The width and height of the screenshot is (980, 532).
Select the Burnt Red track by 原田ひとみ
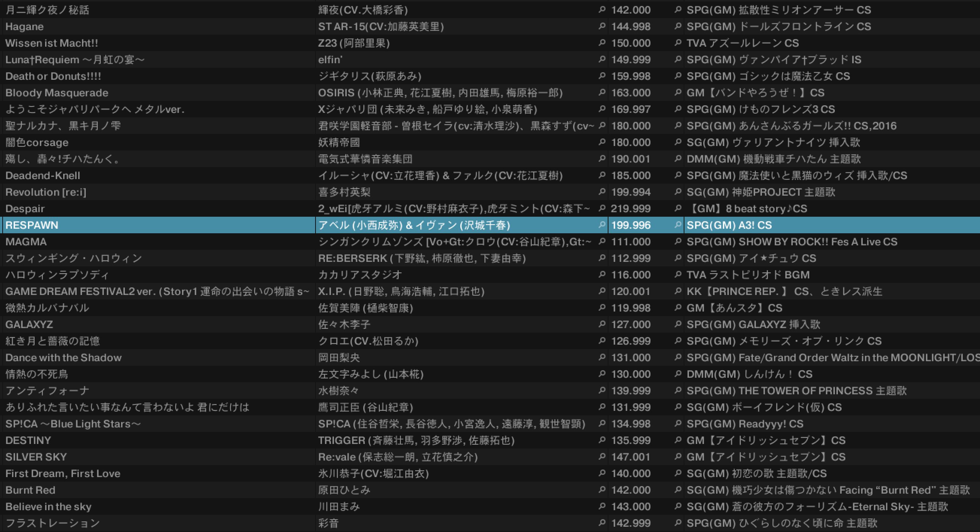click(x=30, y=490)
